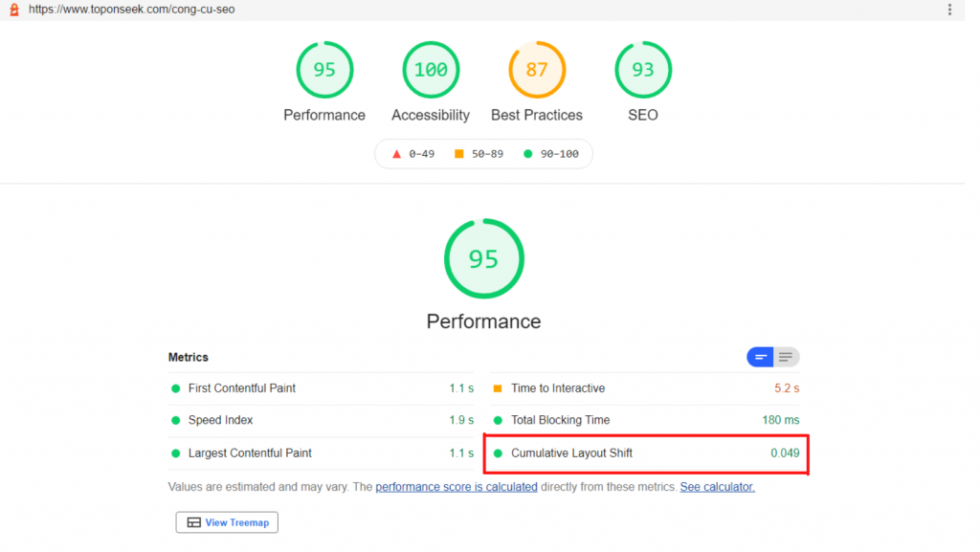This screenshot has height=552, width=980.
Task: Select the Performance score gauge at top
Action: click(324, 70)
